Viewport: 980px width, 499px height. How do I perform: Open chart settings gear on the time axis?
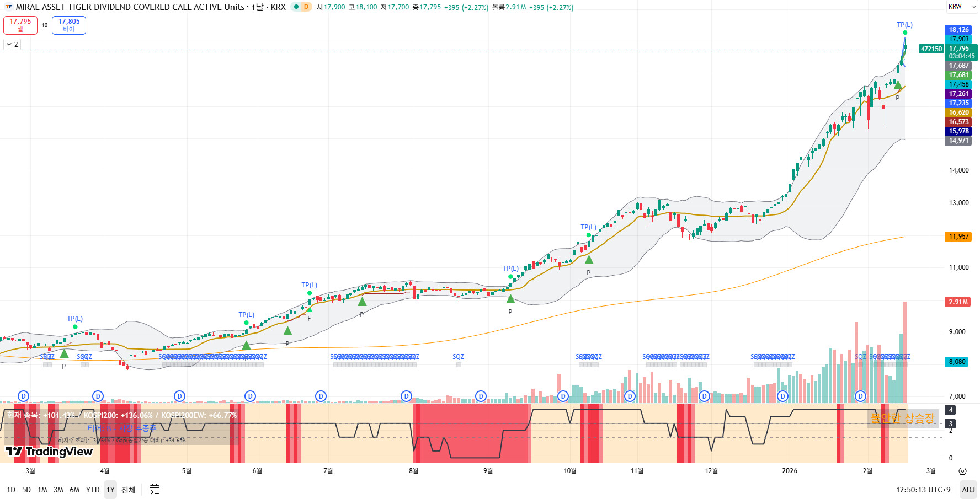[963, 471]
